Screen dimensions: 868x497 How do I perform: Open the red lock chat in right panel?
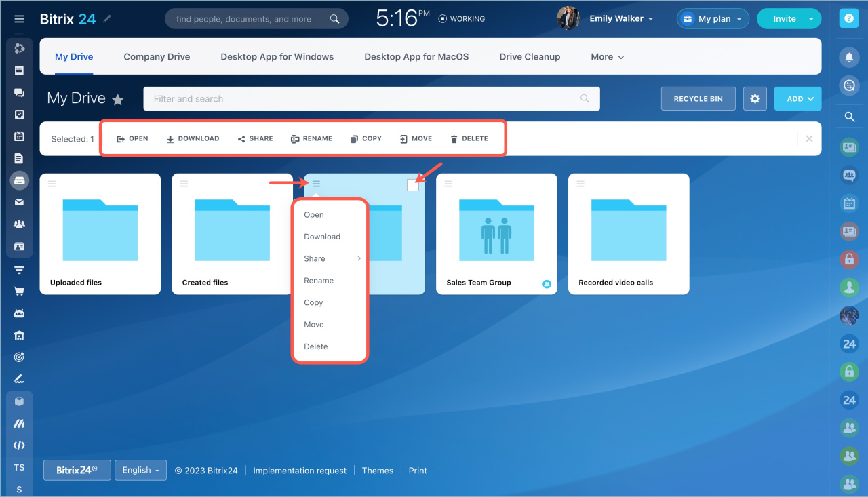point(849,259)
